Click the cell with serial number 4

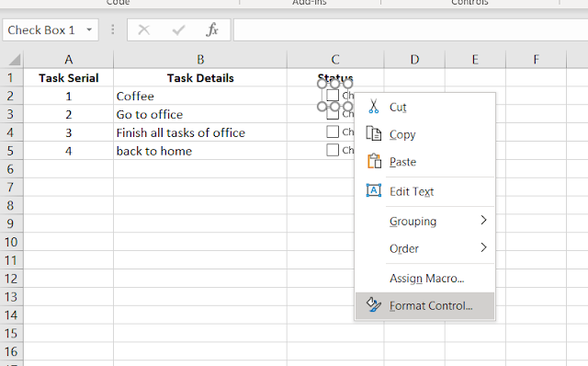[x=69, y=151]
